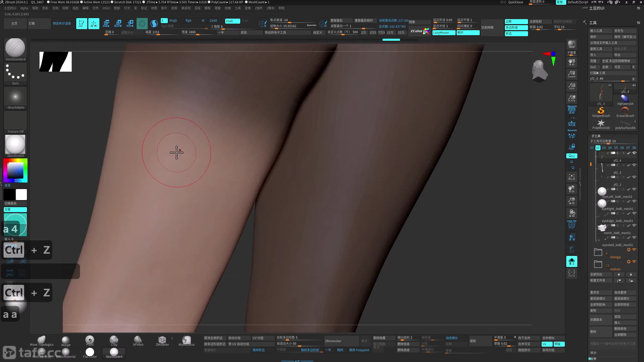Toggle visibility of yf2_3 subtool
Screen dimensions: 644x362
pyautogui.click(x=634, y=165)
